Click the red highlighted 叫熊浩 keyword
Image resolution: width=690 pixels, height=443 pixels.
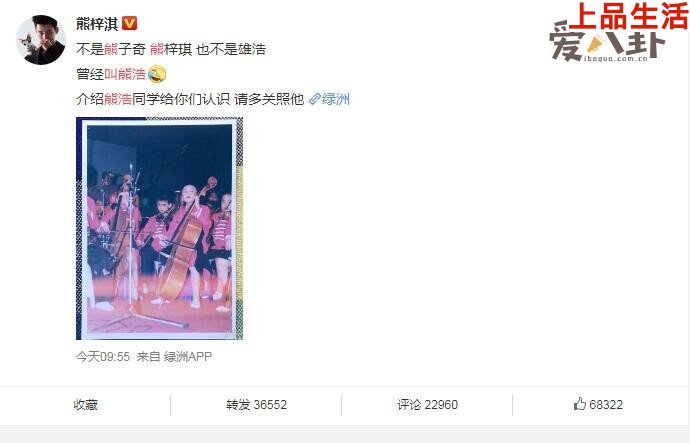(125, 74)
